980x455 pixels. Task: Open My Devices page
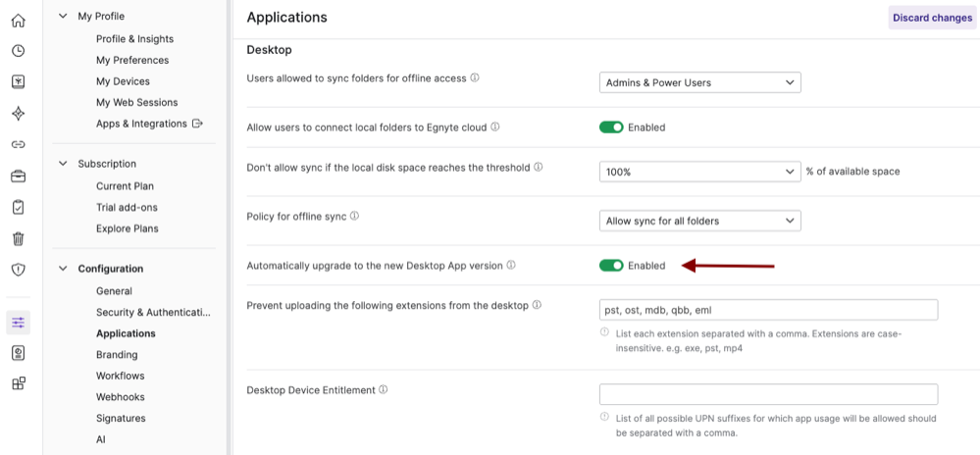124,81
